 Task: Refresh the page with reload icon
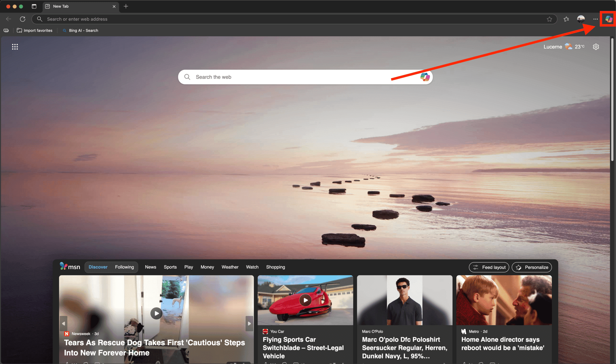pos(22,19)
